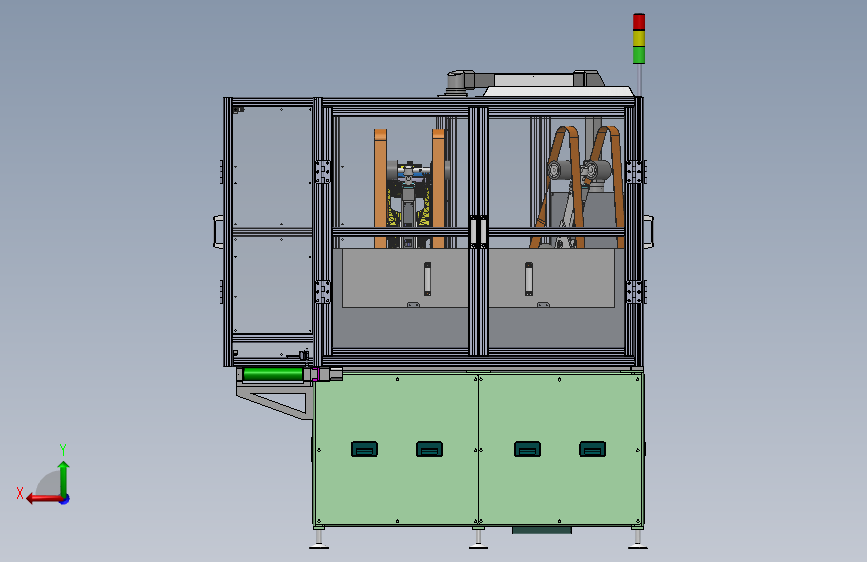Select the leveling foot under the cabinet's center
This screenshot has width=867, height=562.
pos(478,539)
